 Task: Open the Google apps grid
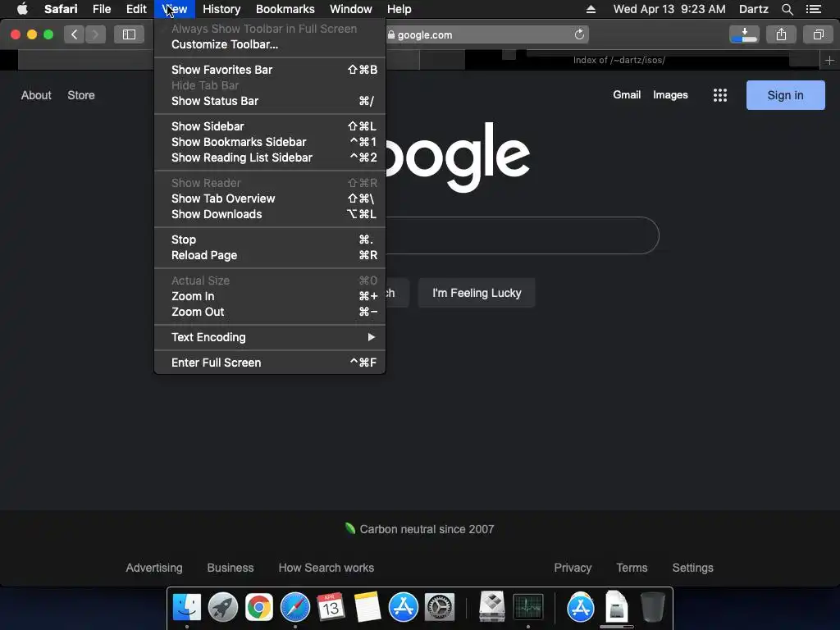[720, 95]
